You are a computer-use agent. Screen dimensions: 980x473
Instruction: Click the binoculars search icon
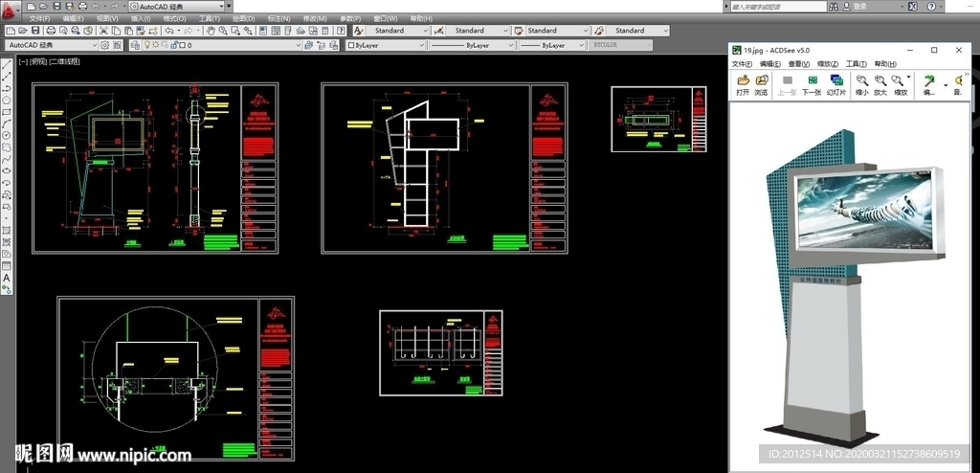pyautogui.click(x=834, y=7)
